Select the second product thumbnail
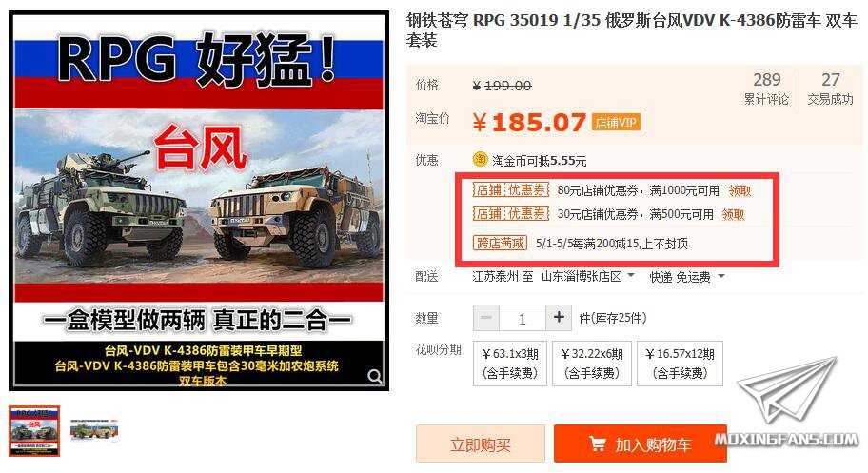This screenshot has width=868, height=473. [x=94, y=430]
